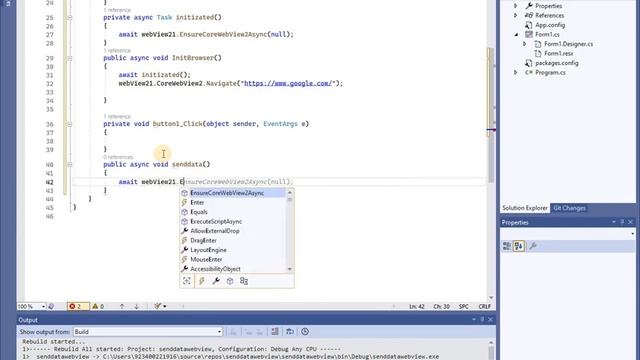Click the CRLF line ending indicator
The image size is (640, 360).
[484, 307]
